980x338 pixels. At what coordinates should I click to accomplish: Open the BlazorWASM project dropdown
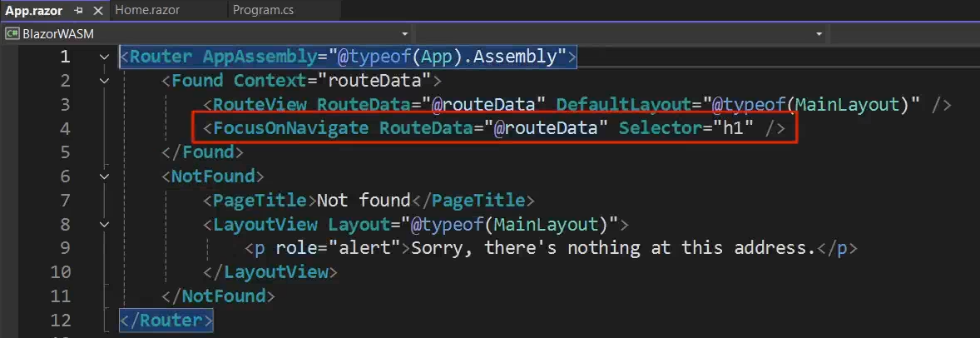point(404,34)
